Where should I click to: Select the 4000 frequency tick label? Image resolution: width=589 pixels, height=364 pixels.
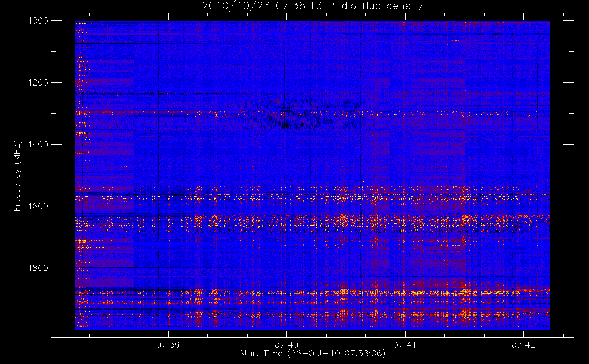pyautogui.click(x=38, y=21)
